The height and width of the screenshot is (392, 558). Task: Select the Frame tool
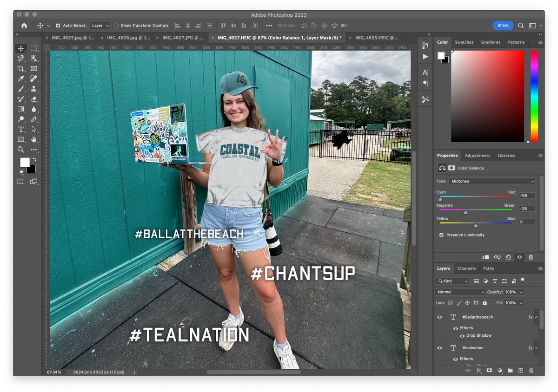[34, 69]
